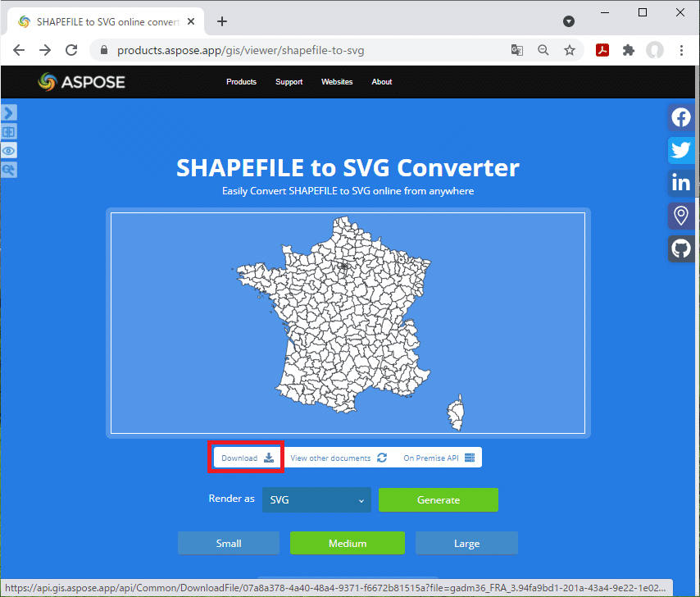700x597 pixels.
Task: Select the Small size option
Action: 229,543
